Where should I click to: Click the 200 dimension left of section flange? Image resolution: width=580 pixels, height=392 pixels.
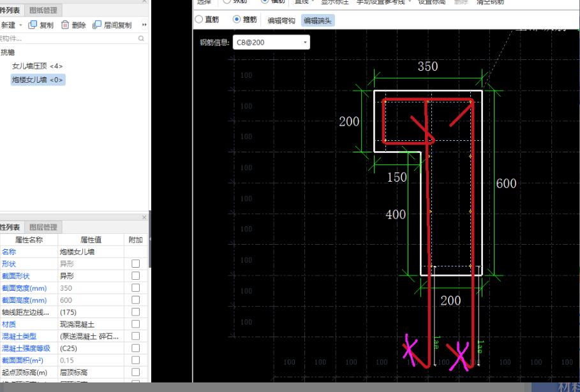(349, 122)
